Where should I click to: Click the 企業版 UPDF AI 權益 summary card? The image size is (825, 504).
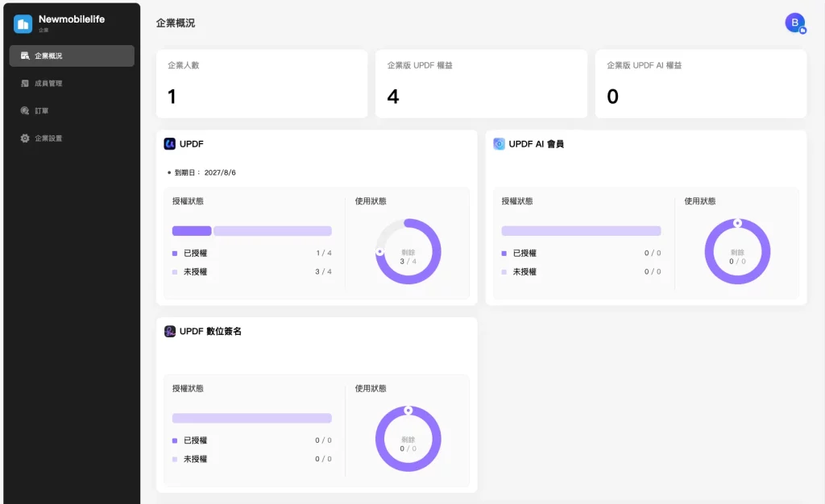pyautogui.click(x=701, y=84)
